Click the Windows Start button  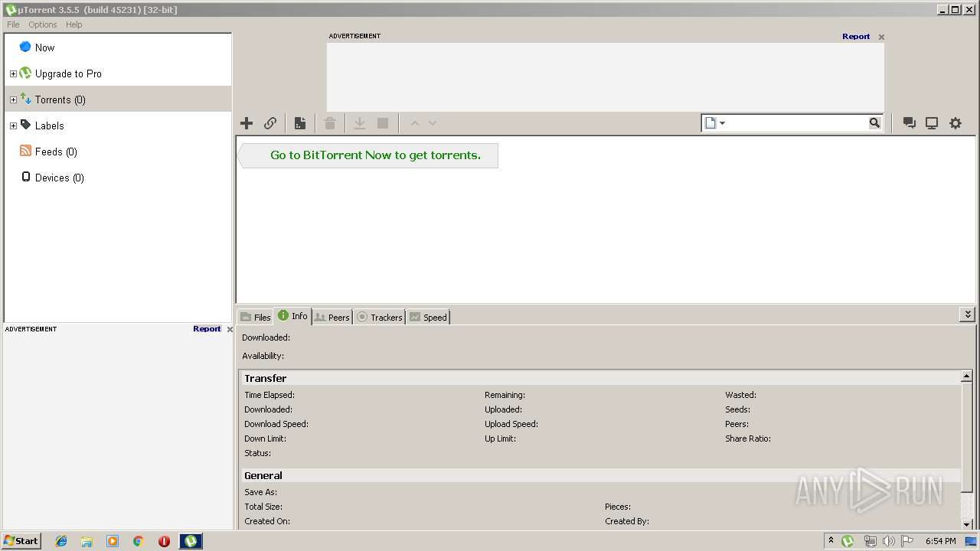tap(21, 541)
